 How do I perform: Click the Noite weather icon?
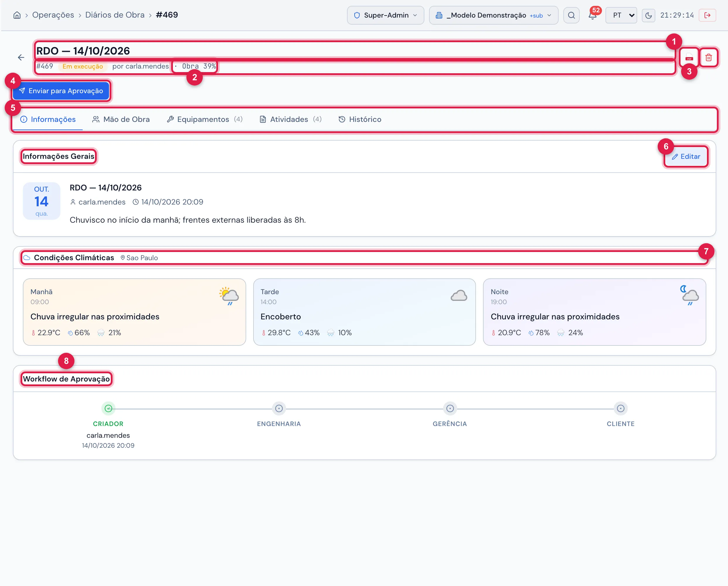point(690,296)
